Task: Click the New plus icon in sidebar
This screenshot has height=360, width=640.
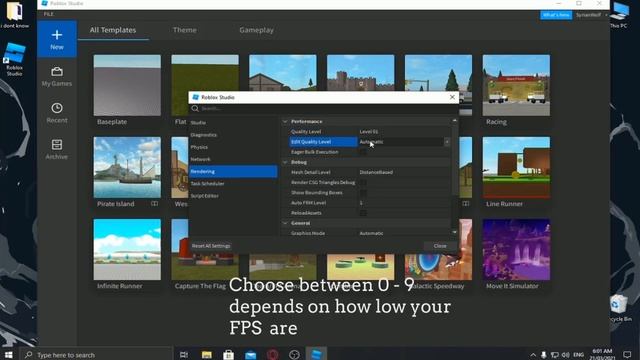Action: point(57,35)
